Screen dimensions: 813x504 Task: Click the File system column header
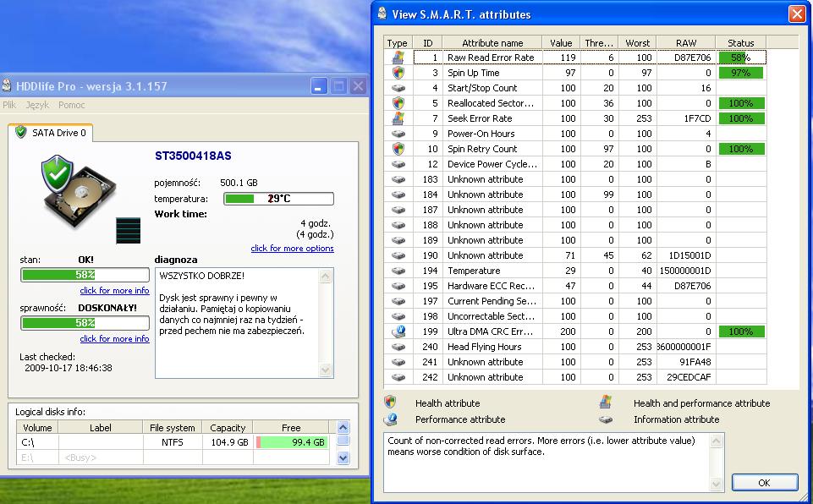[172, 428]
